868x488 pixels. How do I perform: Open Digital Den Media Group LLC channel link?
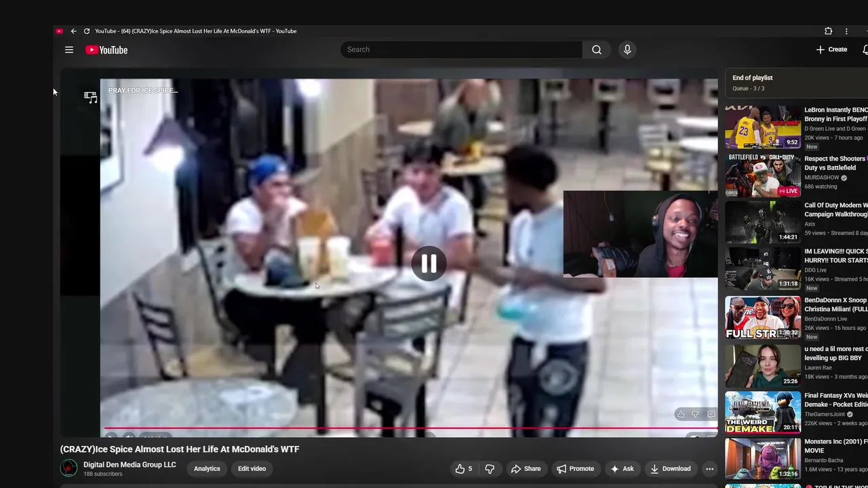[x=130, y=465]
